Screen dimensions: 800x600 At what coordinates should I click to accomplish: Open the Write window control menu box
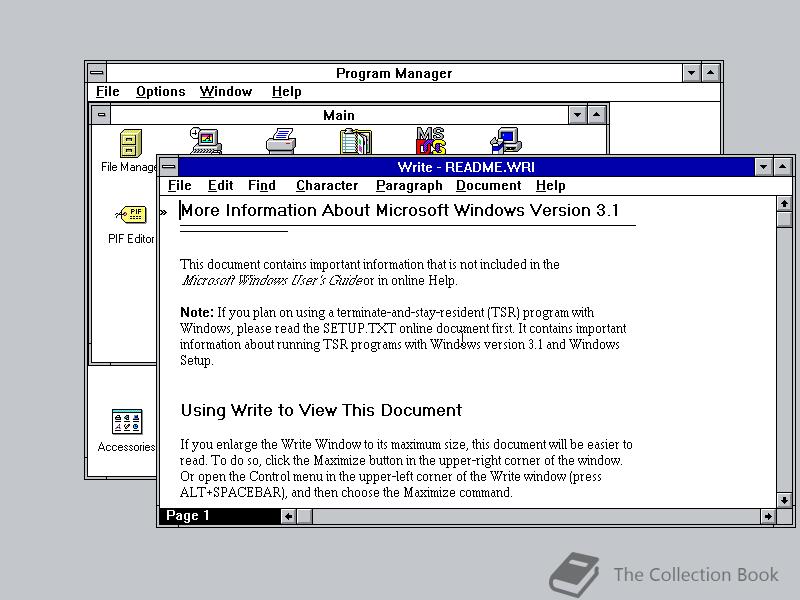pos(169,167)
